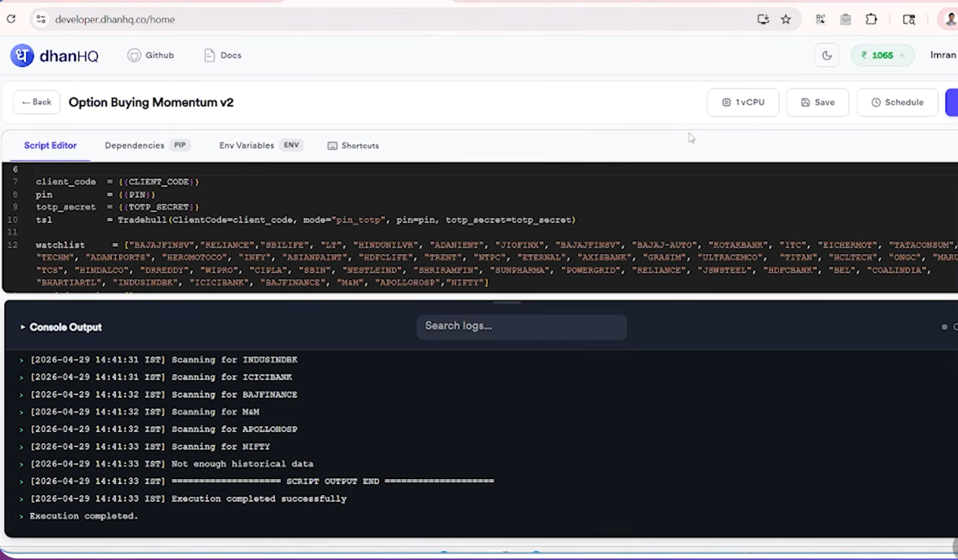Bookmark this page with the star icon

point(786,19)
